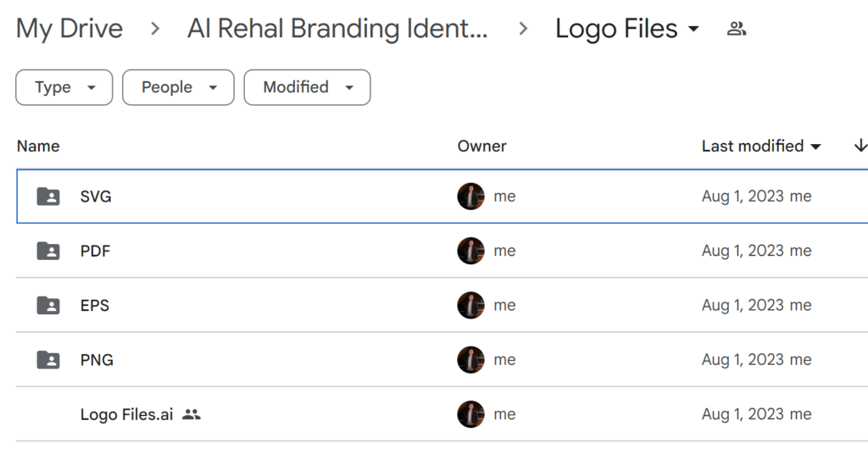Click the Name column header
This screenshot has width=868, height=454.
(38, 146)
